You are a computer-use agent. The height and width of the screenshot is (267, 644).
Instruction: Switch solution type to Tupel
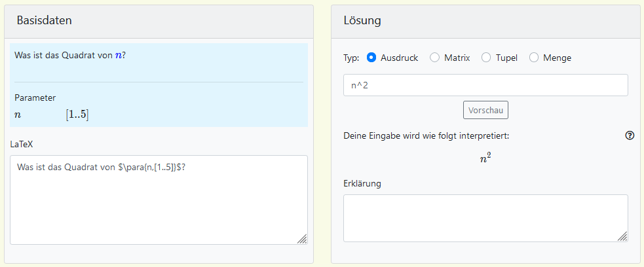[x=486, y=58]
